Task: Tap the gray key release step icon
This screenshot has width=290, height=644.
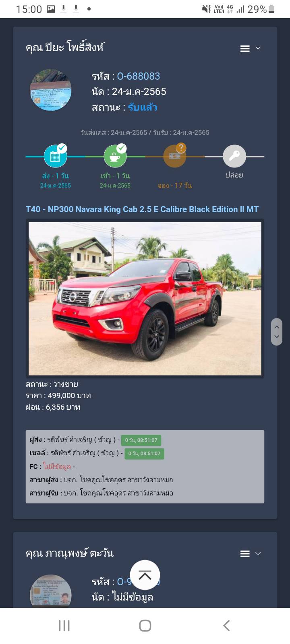Action: tap(234, 156)
